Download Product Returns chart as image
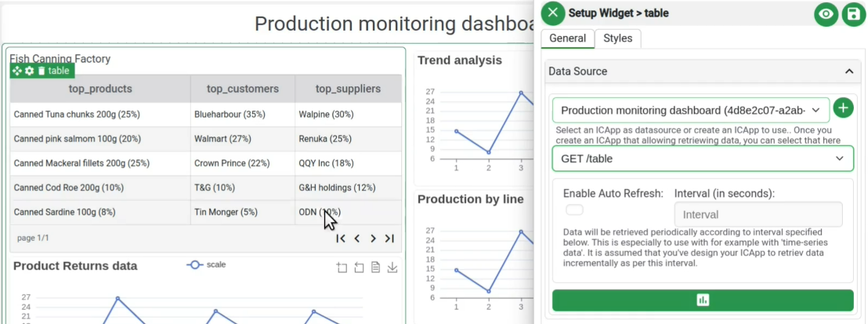The image size is (868, 324). [x=392, y=268]
